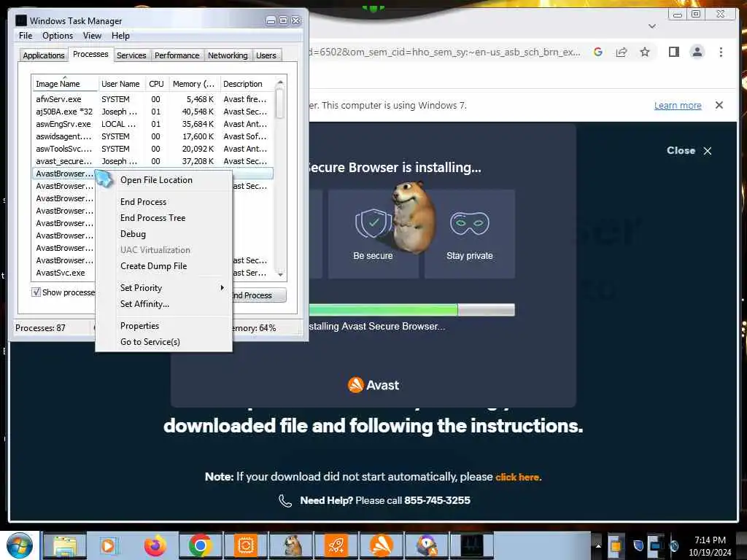Click the shield icon in system tray
Image resolution: width=747 pixels, height=560 pixels.
[638, 545]
